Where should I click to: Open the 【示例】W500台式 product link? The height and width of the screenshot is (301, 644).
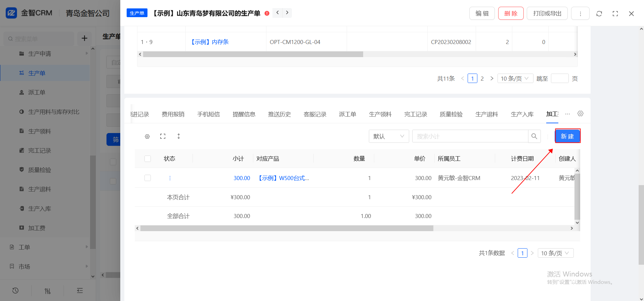coord(283,178)
